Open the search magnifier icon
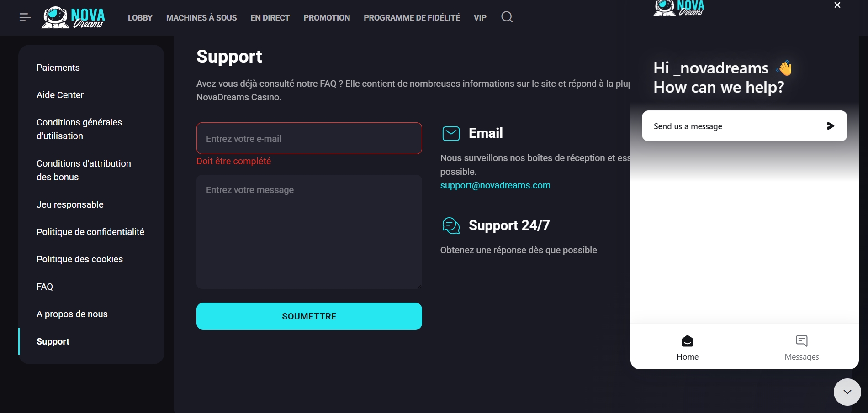The height and width of the screenshot is (413, 868). [x=507, y=17]
